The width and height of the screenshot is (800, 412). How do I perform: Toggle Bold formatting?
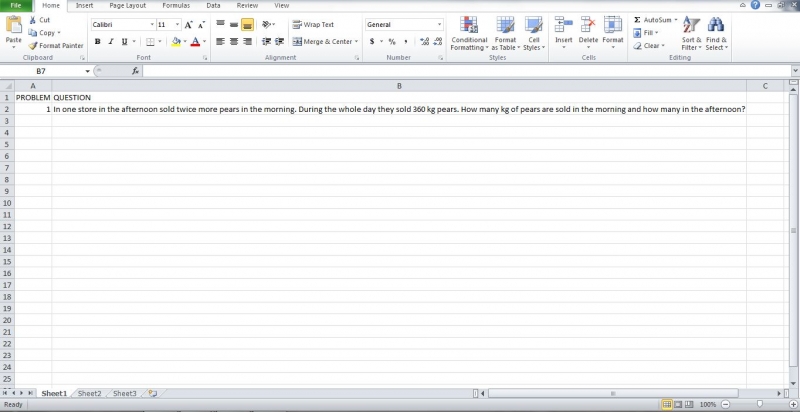tap(98, 42)
